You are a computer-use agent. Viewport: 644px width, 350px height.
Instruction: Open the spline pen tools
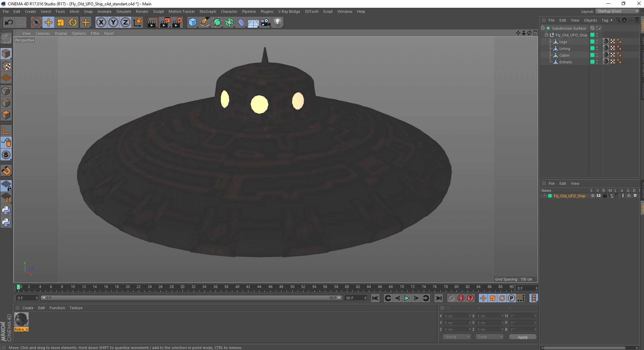[205, 23]
